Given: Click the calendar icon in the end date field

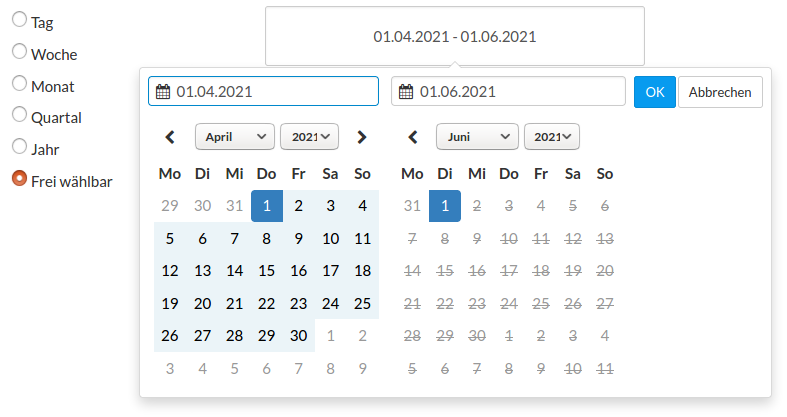Looking at the screenshot, I should click(406, 92).
